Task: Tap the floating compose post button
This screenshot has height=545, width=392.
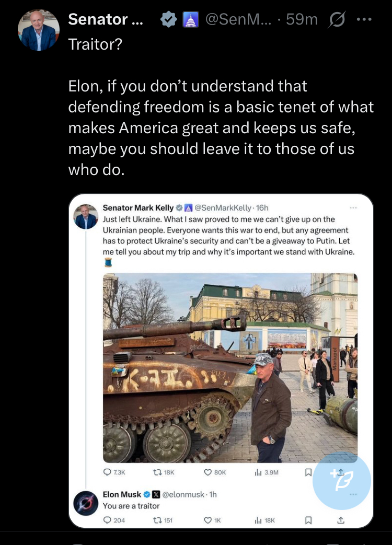Action: click(342, 480)
